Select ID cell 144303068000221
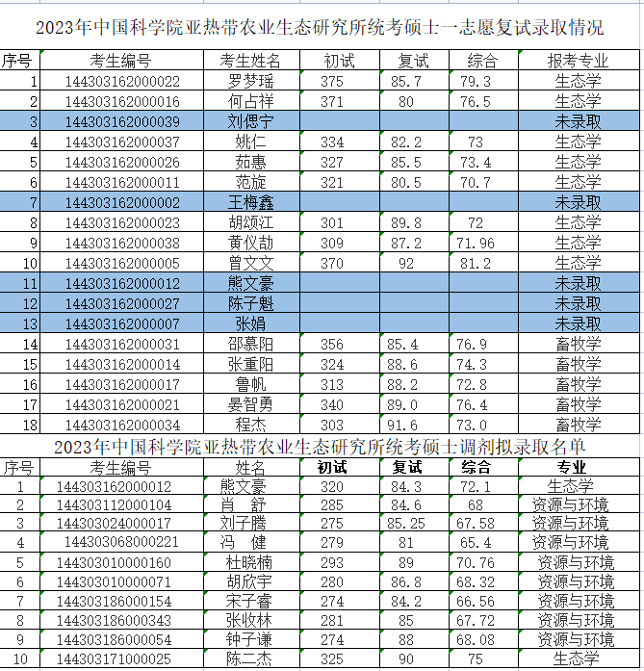Viewport: 644px width, 671px height. tap(121, 542)
